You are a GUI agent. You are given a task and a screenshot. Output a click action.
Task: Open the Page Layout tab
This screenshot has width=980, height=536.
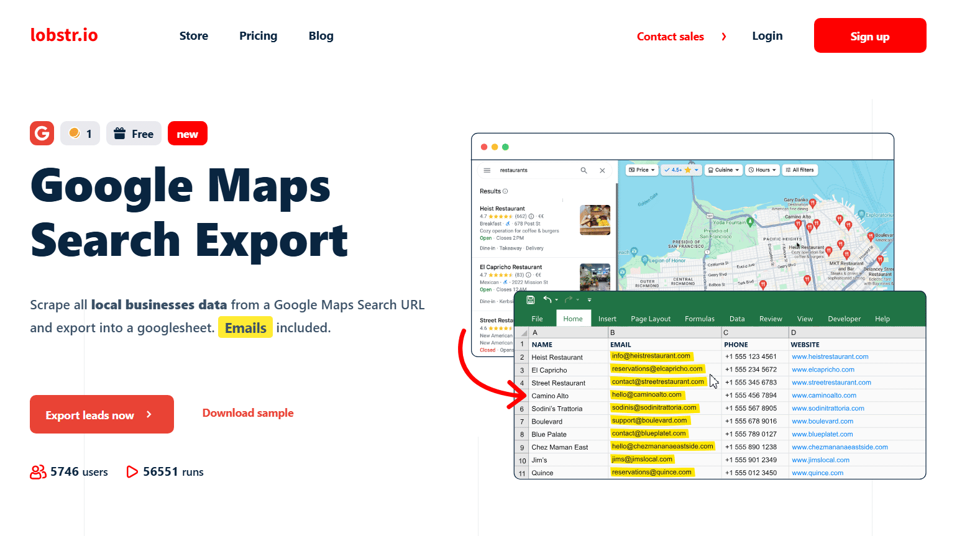coord(651,319)
